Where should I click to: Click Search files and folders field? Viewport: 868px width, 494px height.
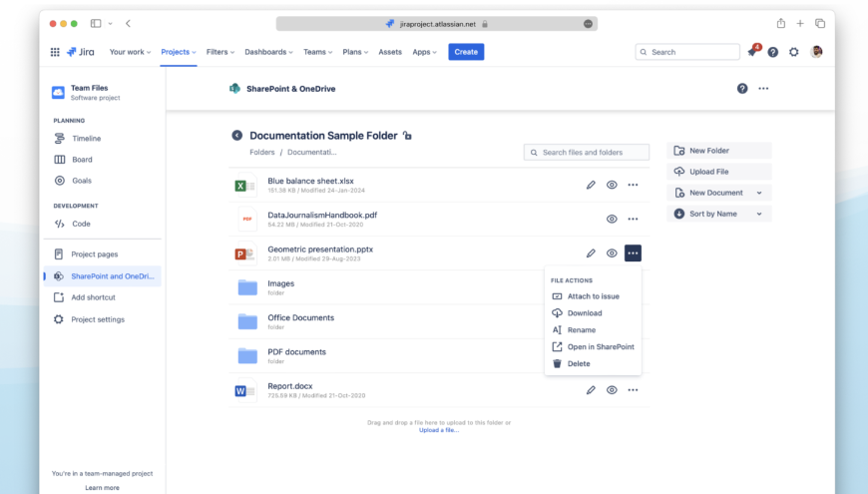click(587, 153)
